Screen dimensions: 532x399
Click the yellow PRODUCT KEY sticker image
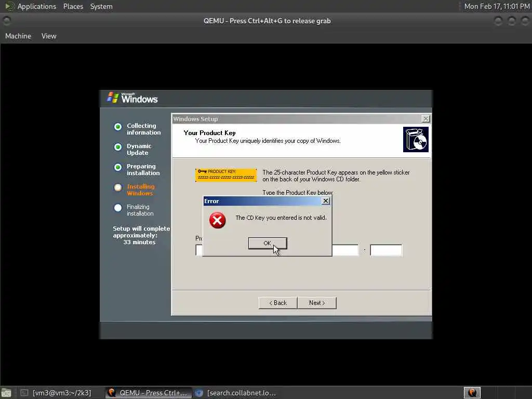[226, 175]
